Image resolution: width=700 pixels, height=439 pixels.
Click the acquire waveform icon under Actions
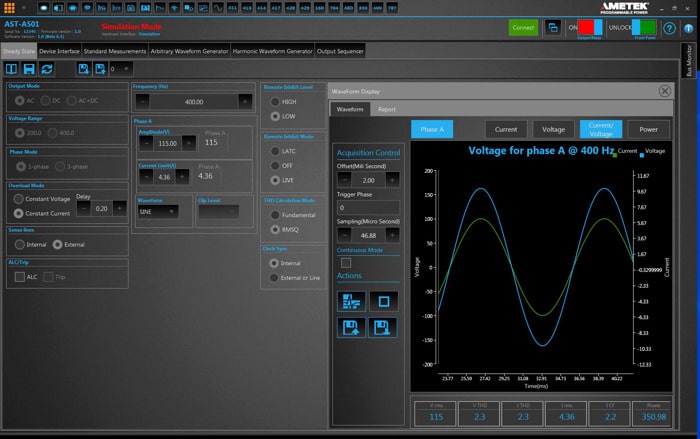(351, 300)
